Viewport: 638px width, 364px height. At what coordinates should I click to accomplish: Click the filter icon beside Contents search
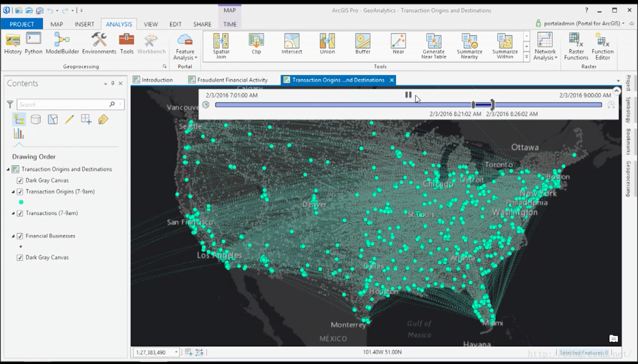[x=10, y=104]
